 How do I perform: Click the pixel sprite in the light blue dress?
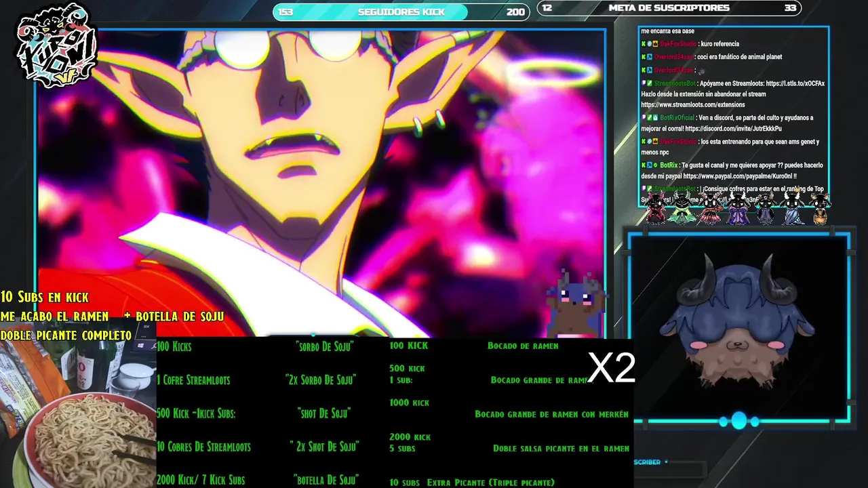pyautogui.click(x=791, y=207)
